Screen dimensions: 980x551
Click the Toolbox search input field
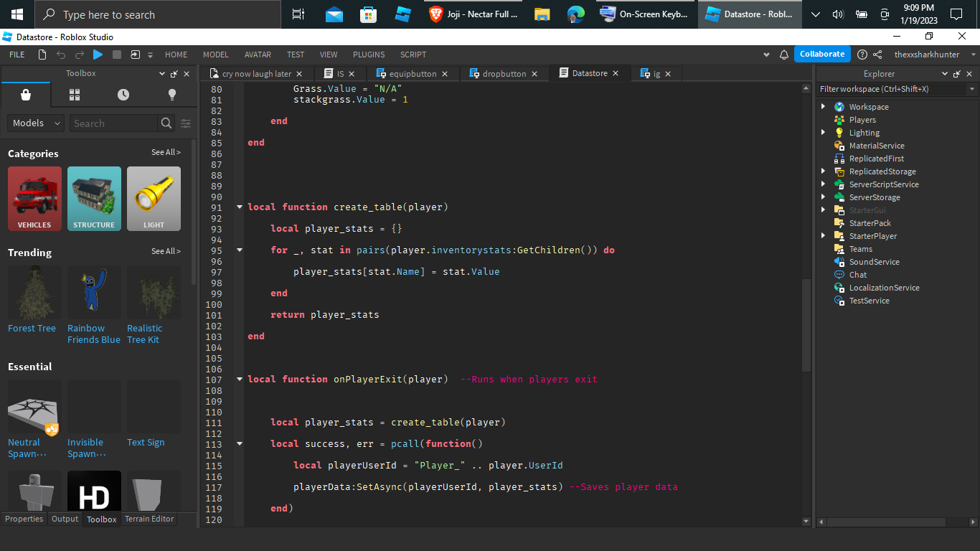113,123
